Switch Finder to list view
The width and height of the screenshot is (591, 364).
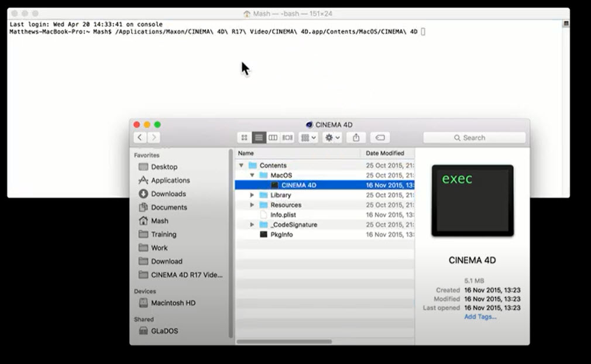click(259, 138)
